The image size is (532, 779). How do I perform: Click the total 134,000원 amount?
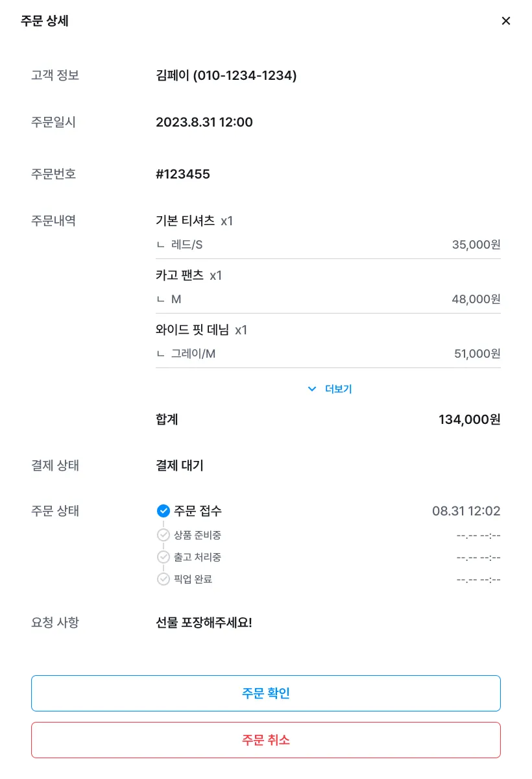tap(470, 419)
